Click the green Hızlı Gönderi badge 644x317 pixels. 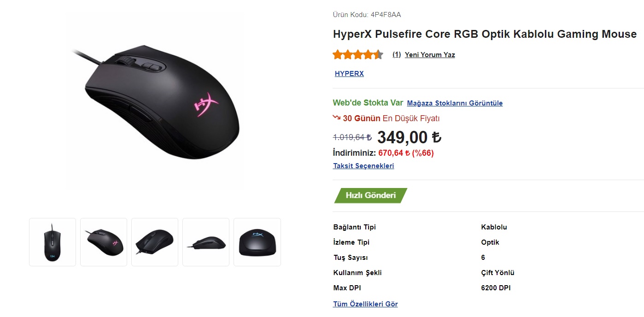click(370, 195)
